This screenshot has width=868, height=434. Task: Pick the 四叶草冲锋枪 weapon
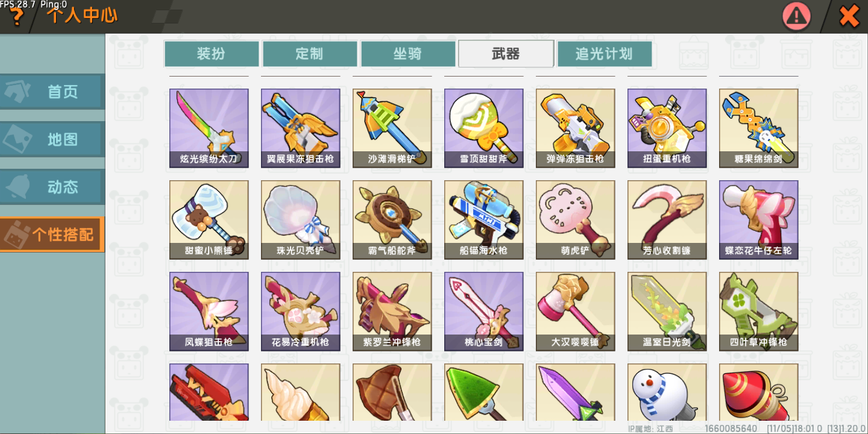click(x=758, y=312)
